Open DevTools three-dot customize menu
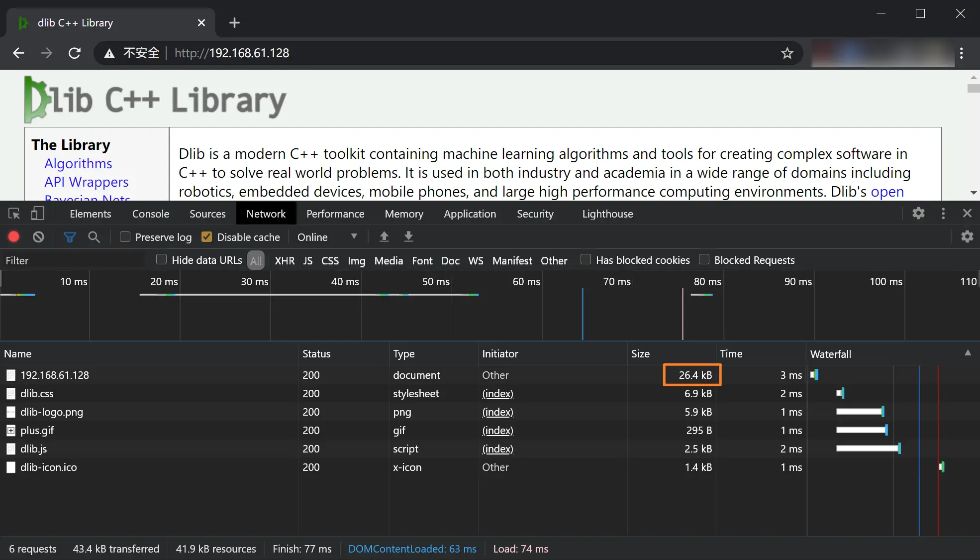 point(943,214)
